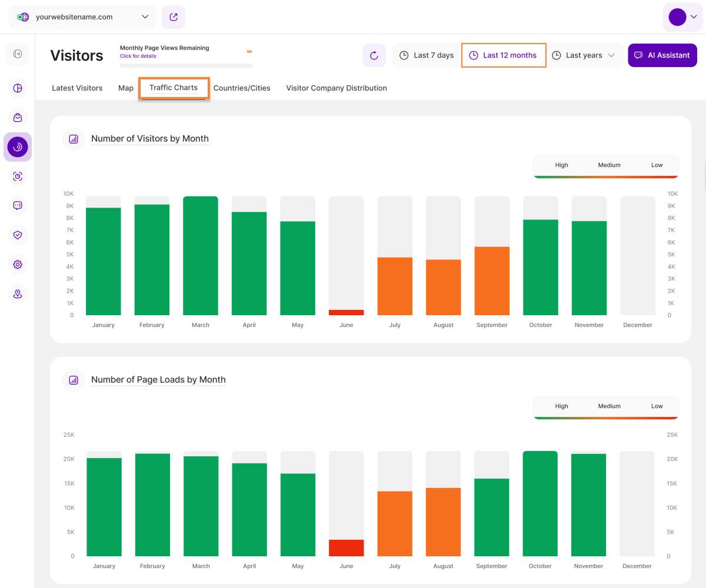Open the yourwebsitename.com site dropdown
This screenshot has height=588, width=706.
point(82,17)
